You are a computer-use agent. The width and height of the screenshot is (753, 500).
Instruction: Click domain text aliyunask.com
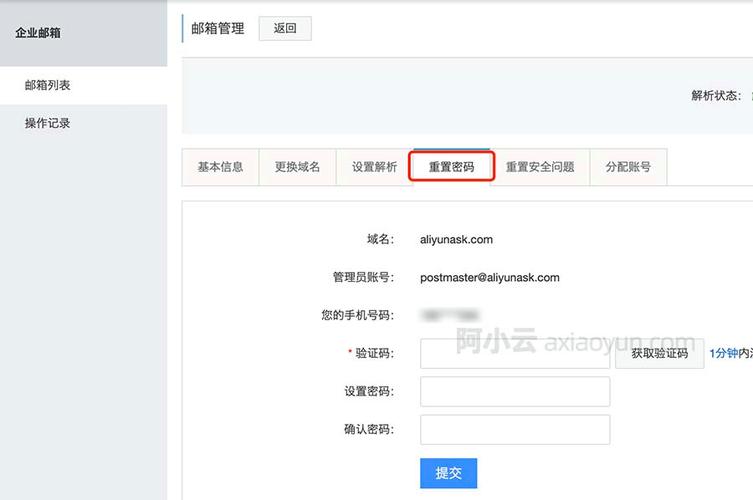pos(456,239)
